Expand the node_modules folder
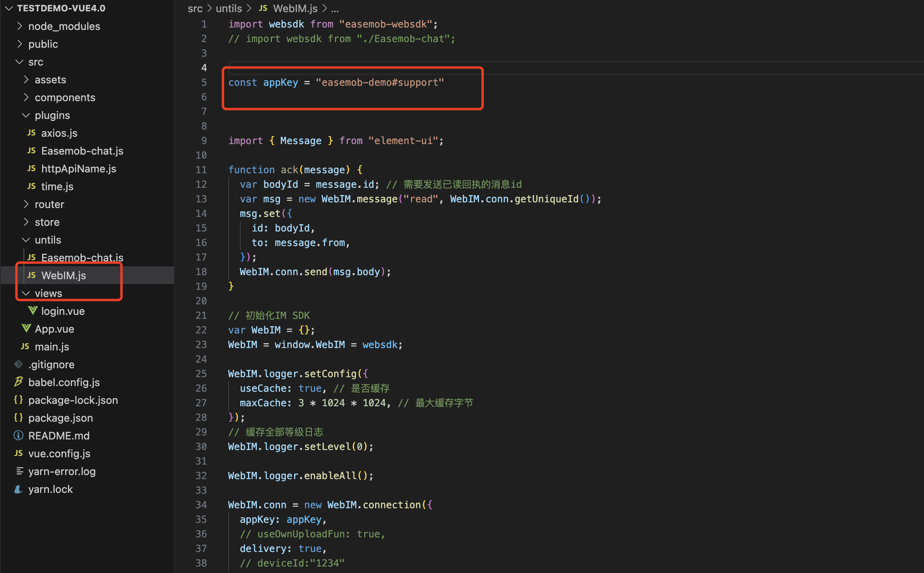 click(19, 26)
